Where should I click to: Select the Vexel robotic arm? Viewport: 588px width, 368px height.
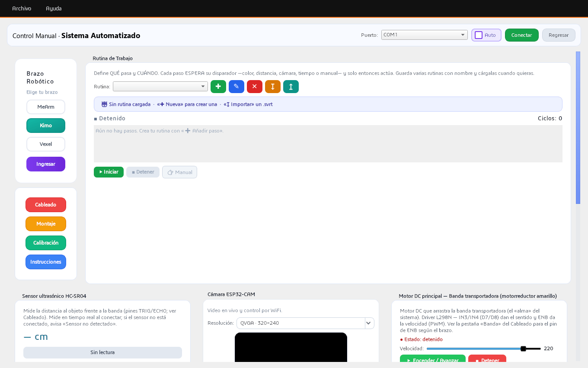coord(46,144)
